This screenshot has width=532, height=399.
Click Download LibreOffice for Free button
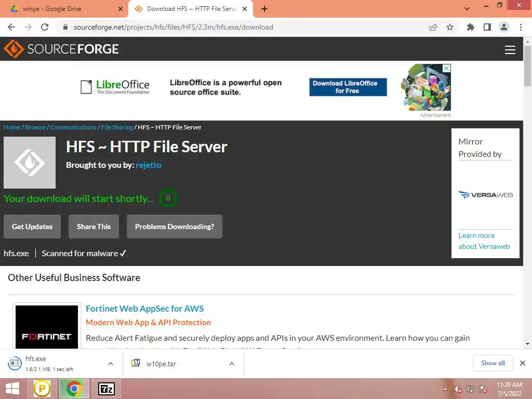(x=348, y=87)
